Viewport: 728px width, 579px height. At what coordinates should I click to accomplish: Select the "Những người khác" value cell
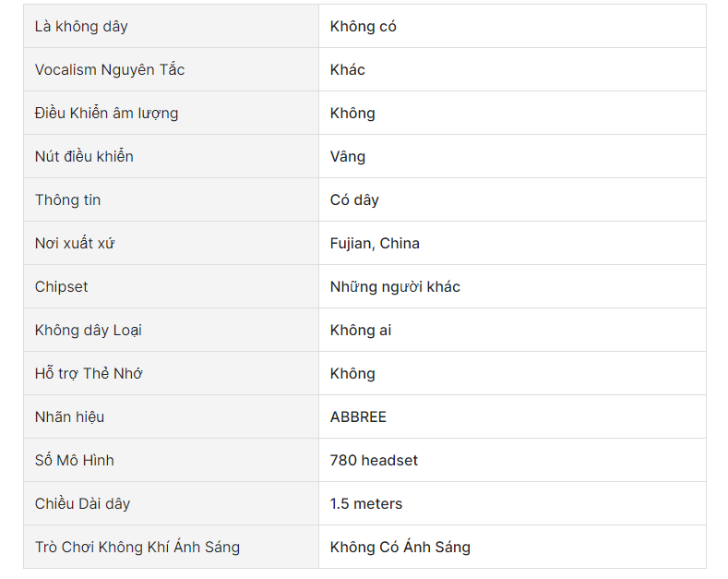pyautogui.click(x=395, y=287)
